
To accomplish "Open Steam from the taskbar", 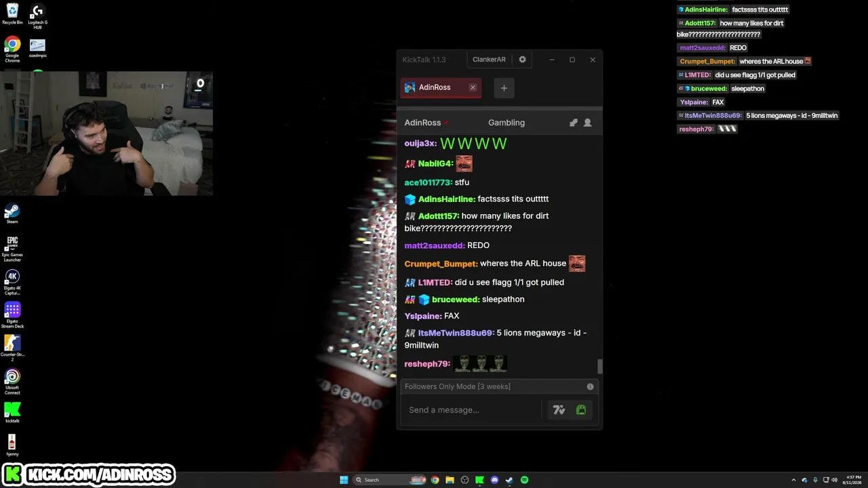I will 509,480.
